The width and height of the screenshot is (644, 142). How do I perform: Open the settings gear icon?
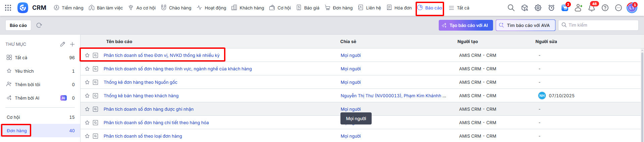tap(538, 8)
